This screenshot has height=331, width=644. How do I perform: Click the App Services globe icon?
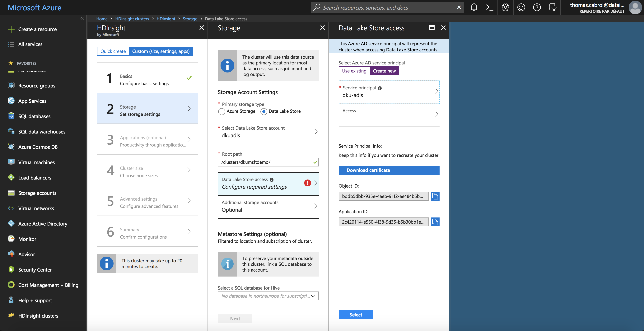11,101
